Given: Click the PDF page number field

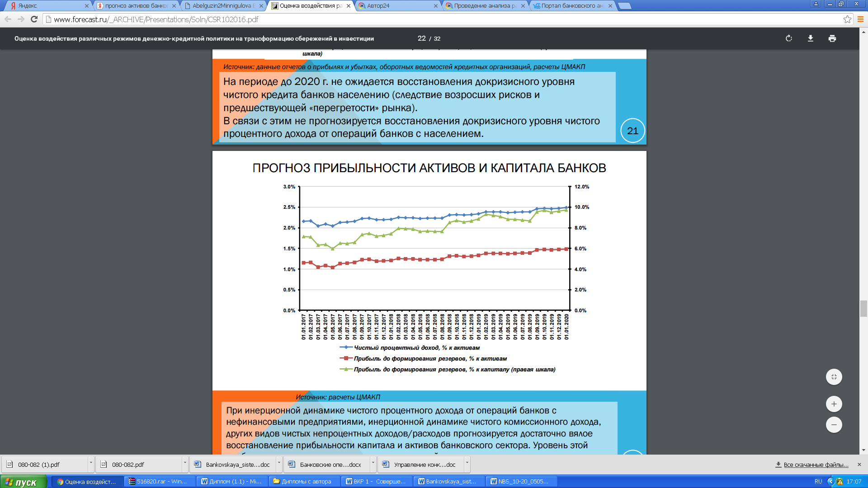Looking at the screenshot, I should 421,38.
